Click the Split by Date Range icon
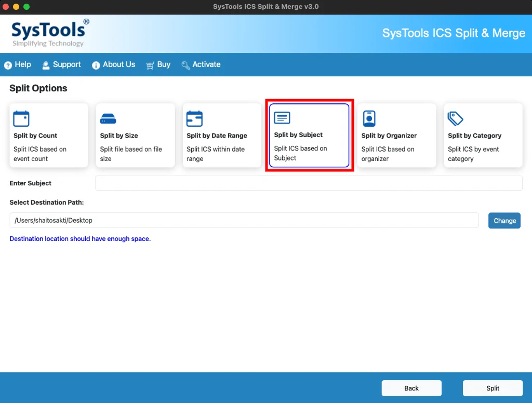 click(194, 119)
